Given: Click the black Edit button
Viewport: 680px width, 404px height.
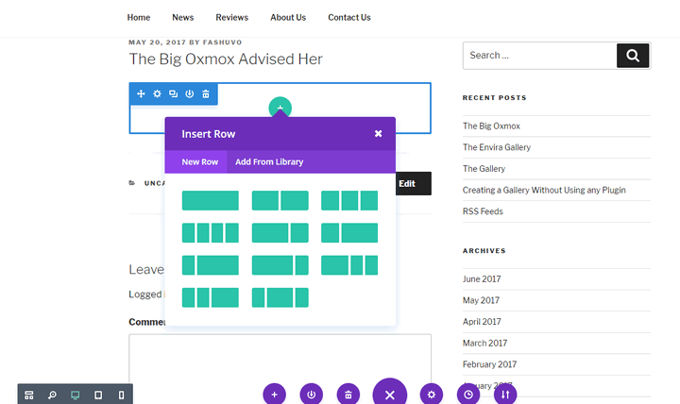Looking at the screenshot, I should click(413, 183).
